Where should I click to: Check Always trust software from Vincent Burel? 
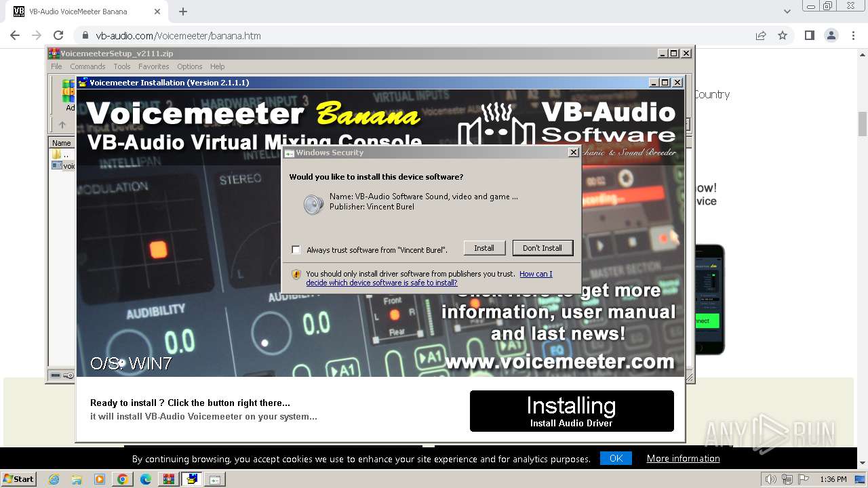click(296, 250)
